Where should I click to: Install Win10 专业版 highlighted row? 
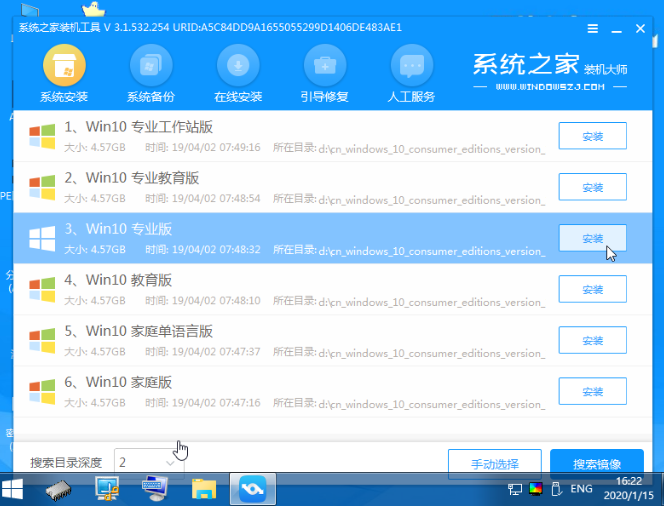point(592,238)
